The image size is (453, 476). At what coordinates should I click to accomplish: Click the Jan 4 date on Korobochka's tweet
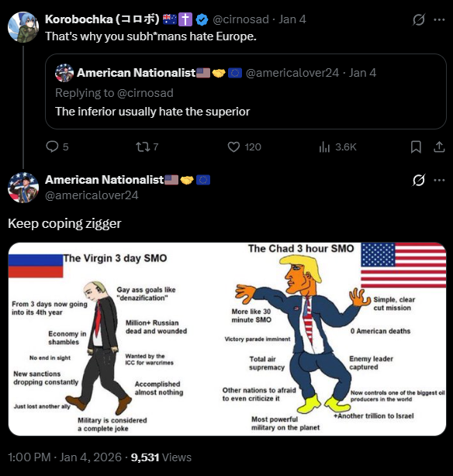point(292,19)
